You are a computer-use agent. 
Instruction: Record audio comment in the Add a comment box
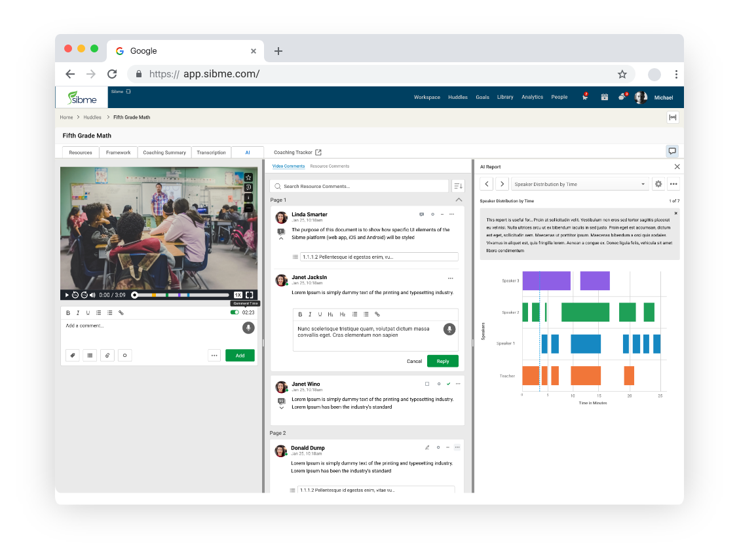pos(248,327)
